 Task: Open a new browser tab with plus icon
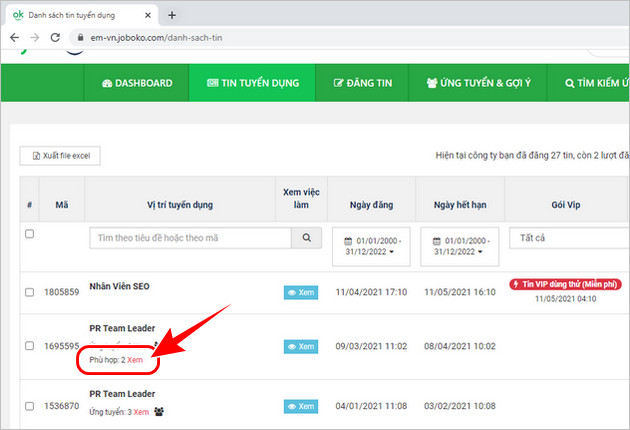point(172,15)
